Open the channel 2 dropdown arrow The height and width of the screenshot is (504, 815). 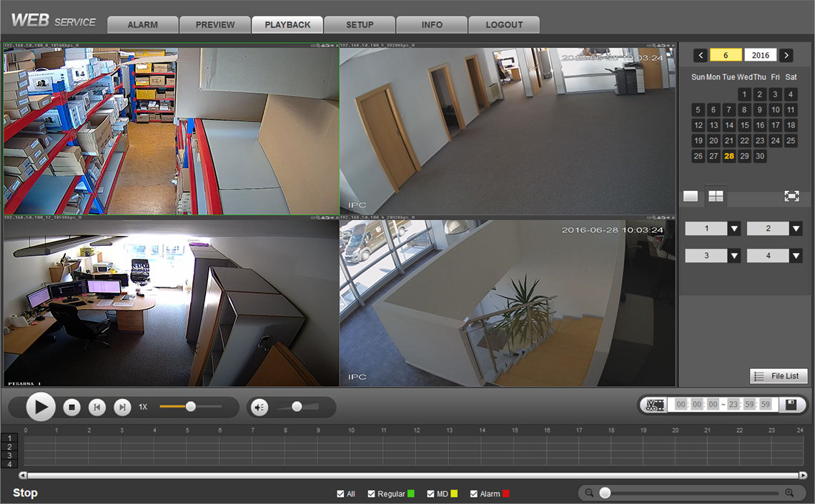[796, 229]
